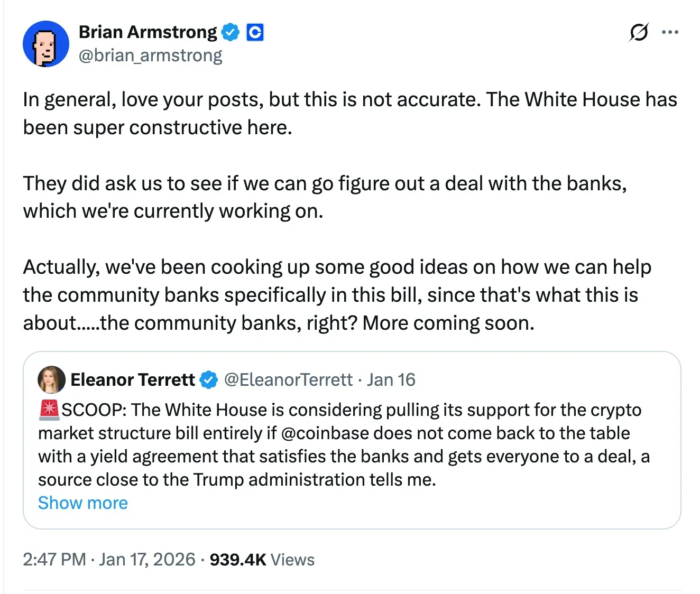Open Grok analysis of this post
Screen dimensions: 700x594
tap(638, 32)
